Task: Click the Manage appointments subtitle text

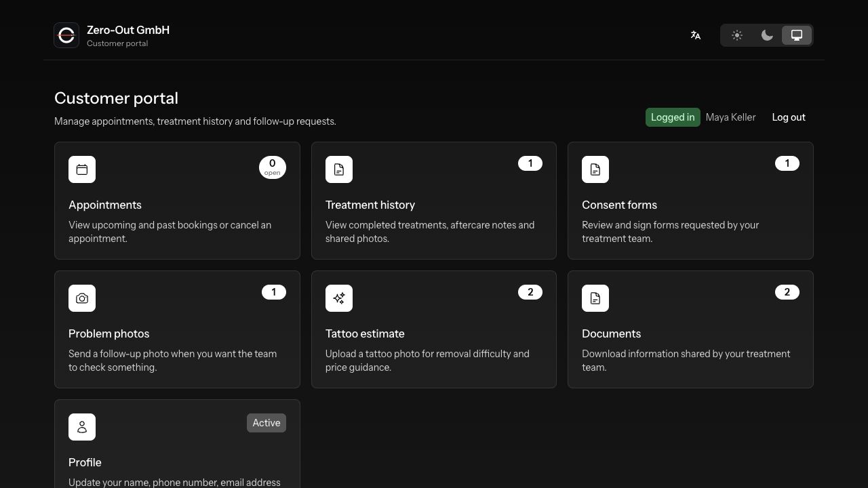Action: (195, 121)
